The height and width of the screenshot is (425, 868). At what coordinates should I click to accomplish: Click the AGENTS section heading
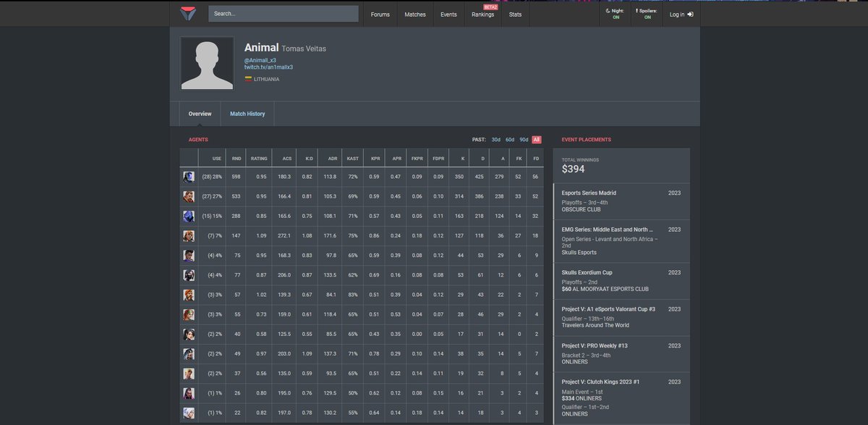coord(198,139)
